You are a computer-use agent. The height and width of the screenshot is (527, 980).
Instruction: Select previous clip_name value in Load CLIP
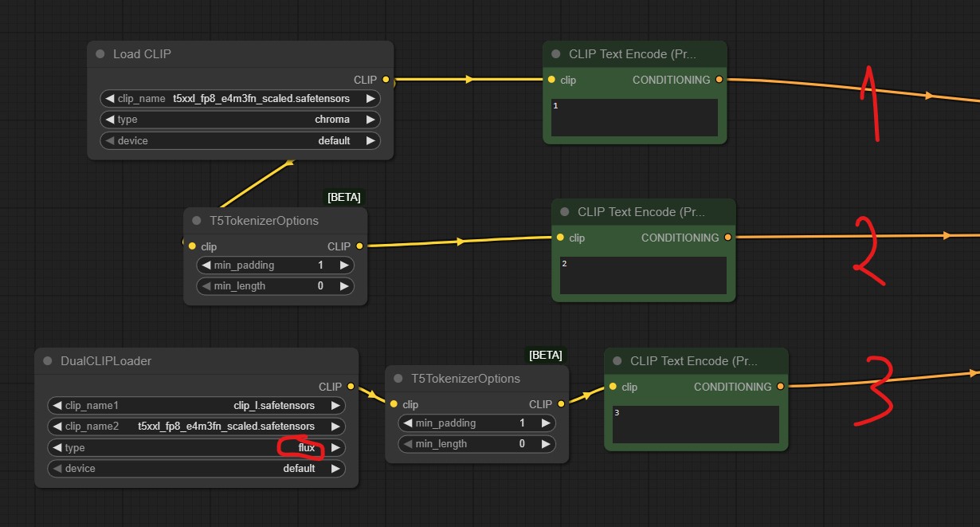click(110, 99)
